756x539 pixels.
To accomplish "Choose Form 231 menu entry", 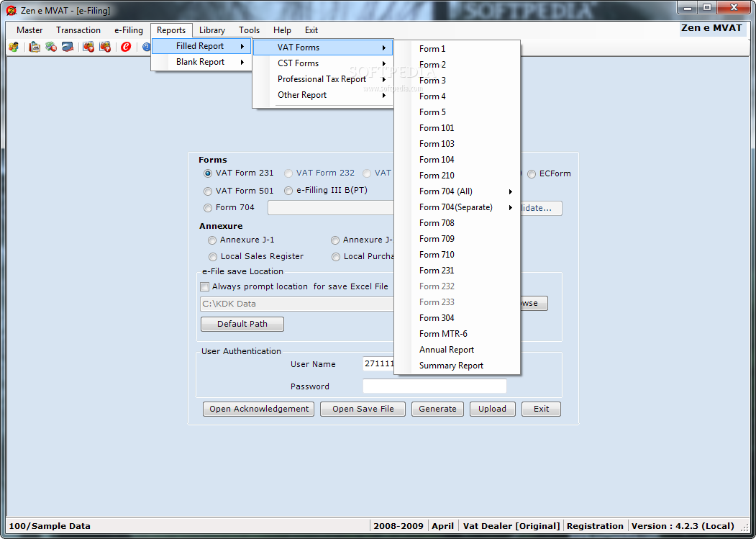I will [457, 271].
